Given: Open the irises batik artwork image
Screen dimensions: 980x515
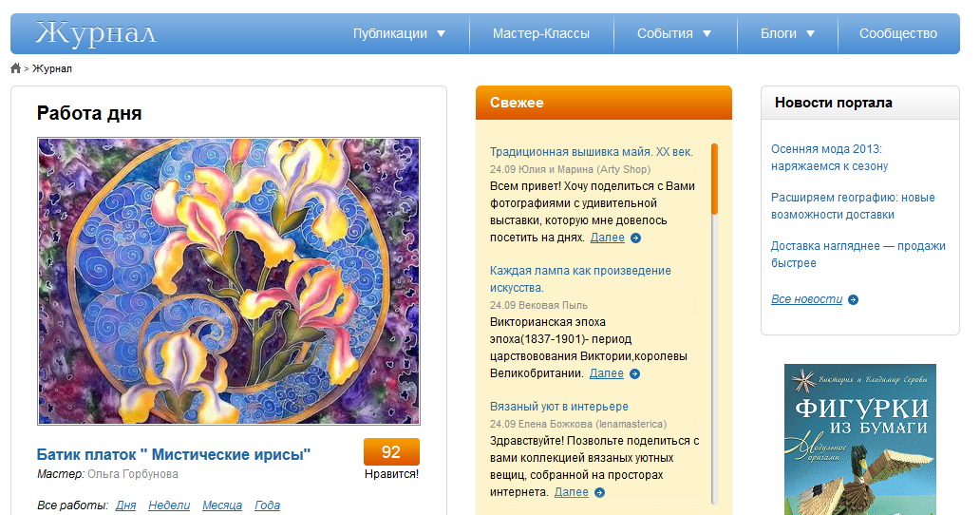Looking at the screenshot, I should pyautogui.click(x=229, y=281).
